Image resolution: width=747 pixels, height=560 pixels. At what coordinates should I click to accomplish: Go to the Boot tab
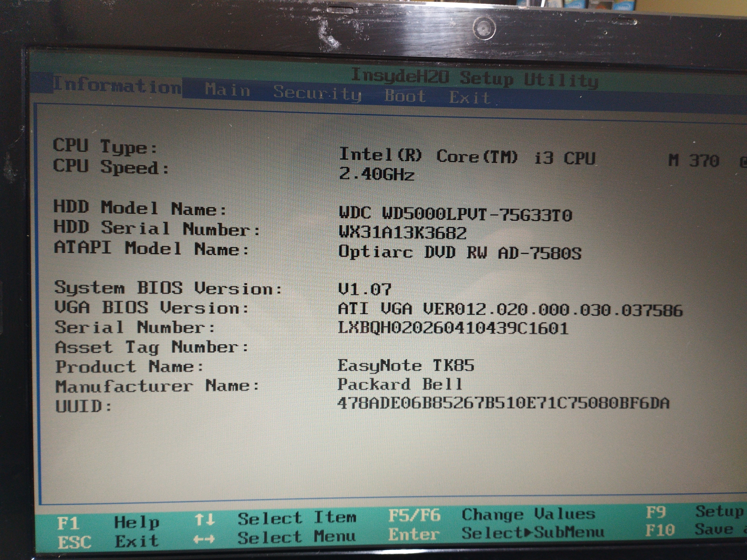[x=405, y=96]
